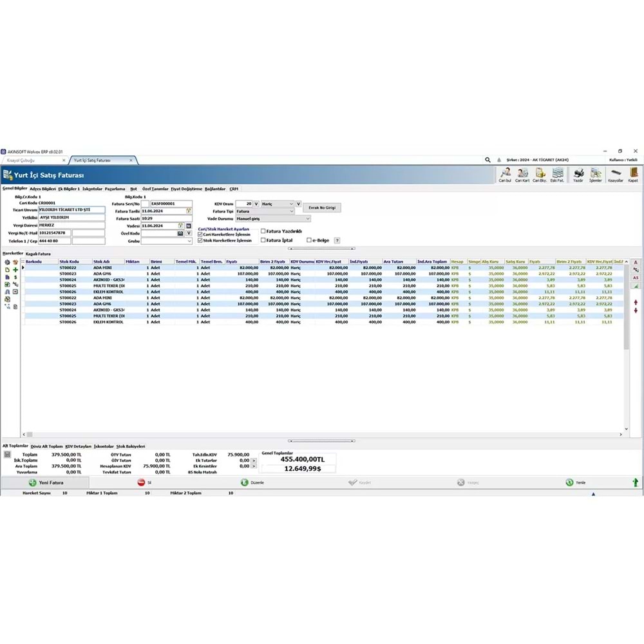This screenshot has height=644, width=644.
Task: Open Eski Fat. with its toolbar icon
Action: 558,175
